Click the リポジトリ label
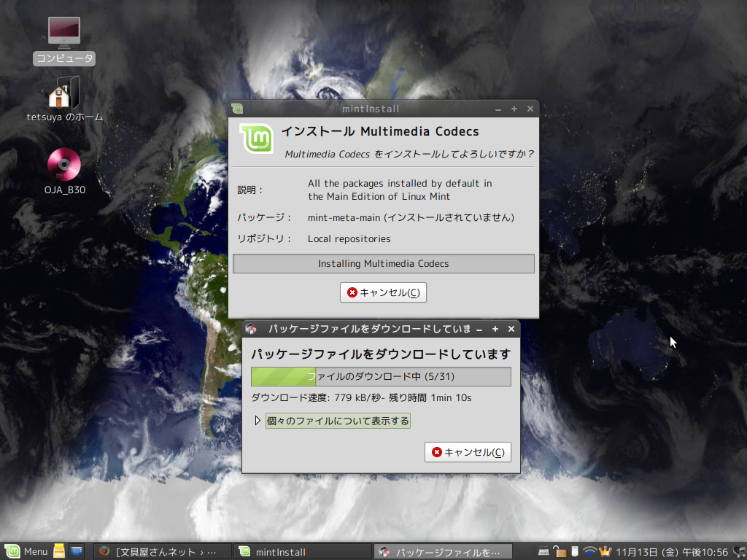The height and width of the screenshot is (560, 747). [x=264, y=238]
